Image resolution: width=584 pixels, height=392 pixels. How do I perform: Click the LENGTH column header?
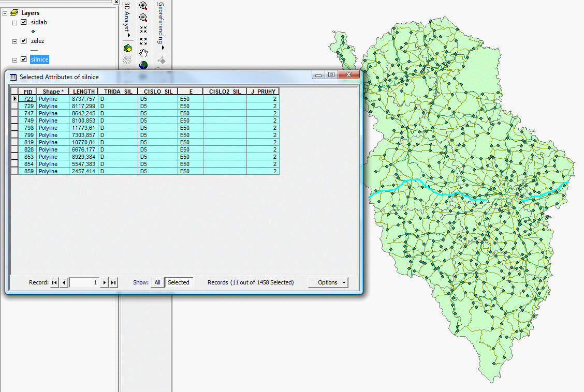tap(83, 92)
